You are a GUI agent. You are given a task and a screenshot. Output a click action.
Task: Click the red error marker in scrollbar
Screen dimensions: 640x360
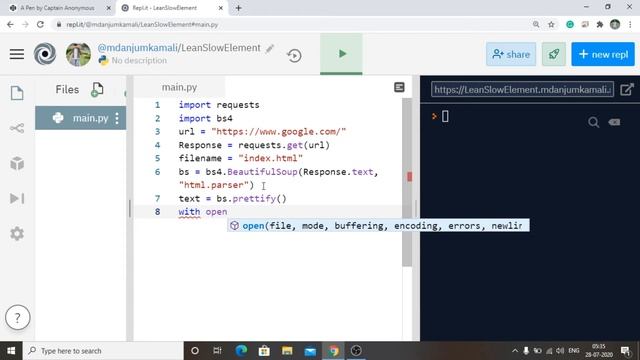point(409,177)
